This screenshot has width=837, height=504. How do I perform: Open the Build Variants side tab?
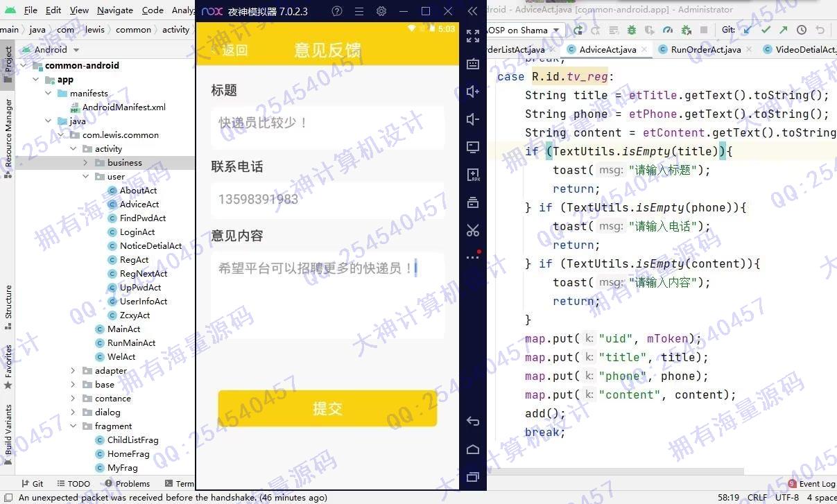(8, 434)
